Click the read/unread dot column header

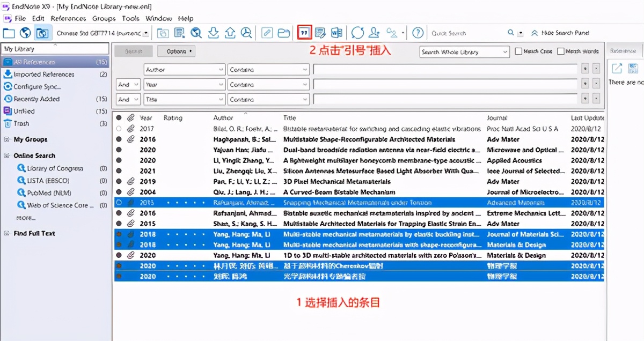click(x=119, y=117)
